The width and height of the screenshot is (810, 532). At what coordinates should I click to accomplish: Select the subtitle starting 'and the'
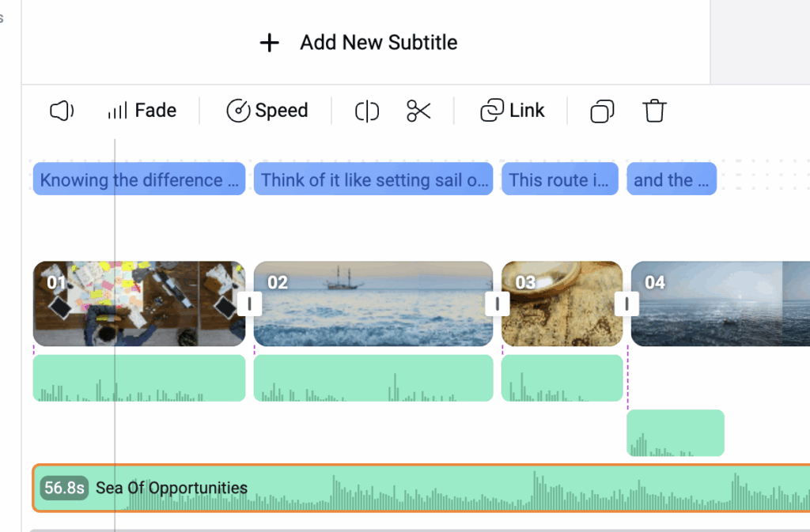(x=671, y=179)
